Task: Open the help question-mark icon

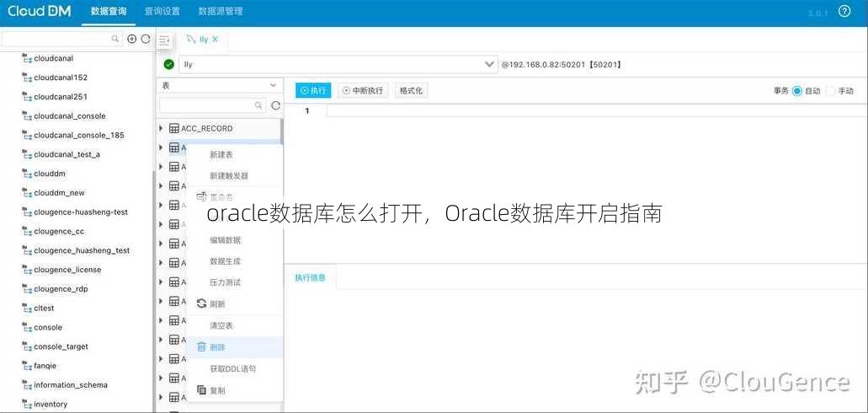Action: coord(844,11)
